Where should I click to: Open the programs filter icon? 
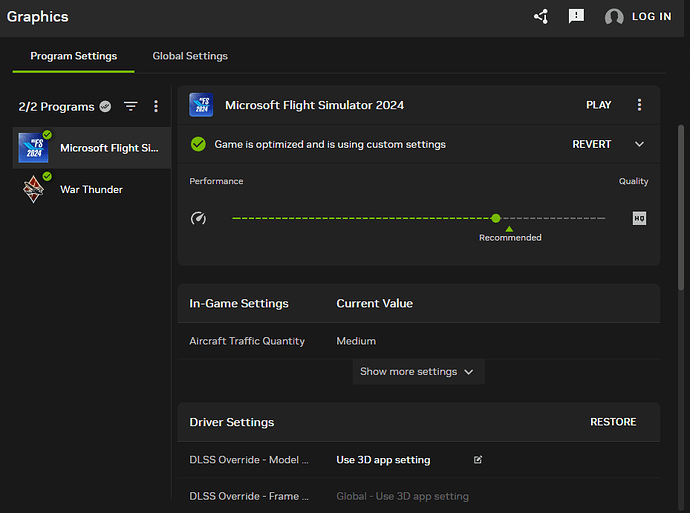tap(131, 106)
